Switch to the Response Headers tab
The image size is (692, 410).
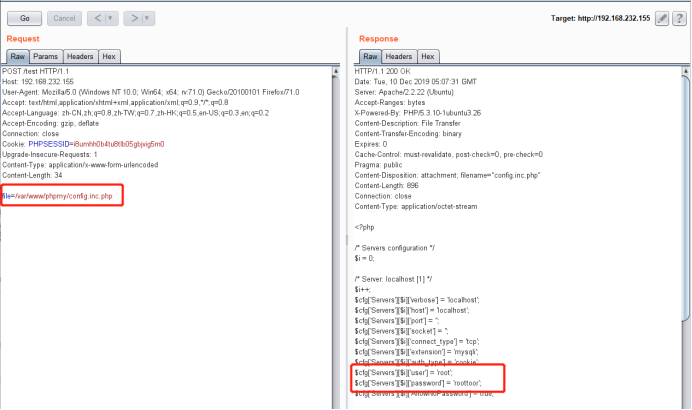point(399,56)
